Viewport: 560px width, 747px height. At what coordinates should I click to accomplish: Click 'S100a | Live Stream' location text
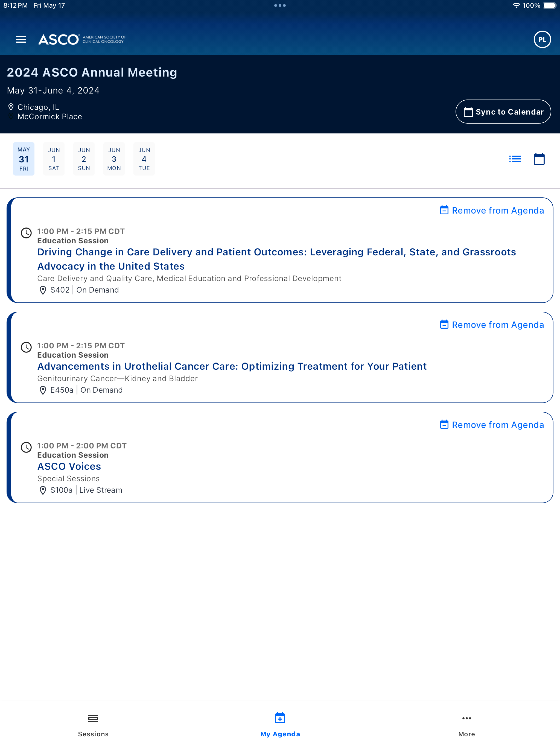[x=86, y=490]
